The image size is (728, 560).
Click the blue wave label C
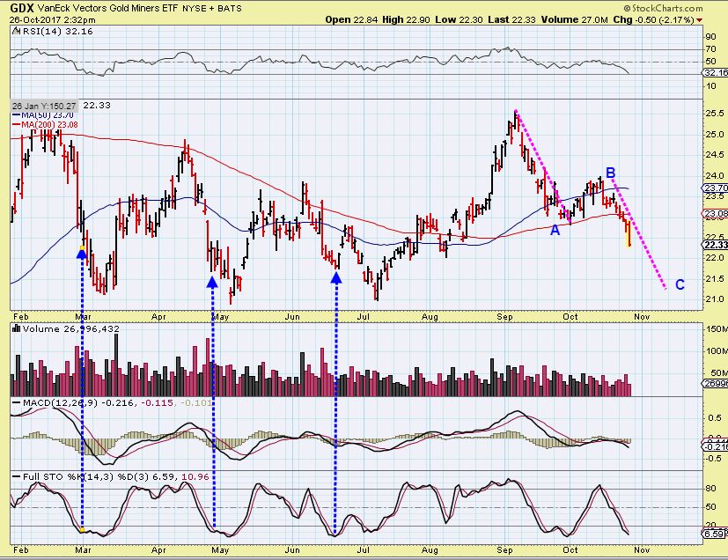[680, 284]
